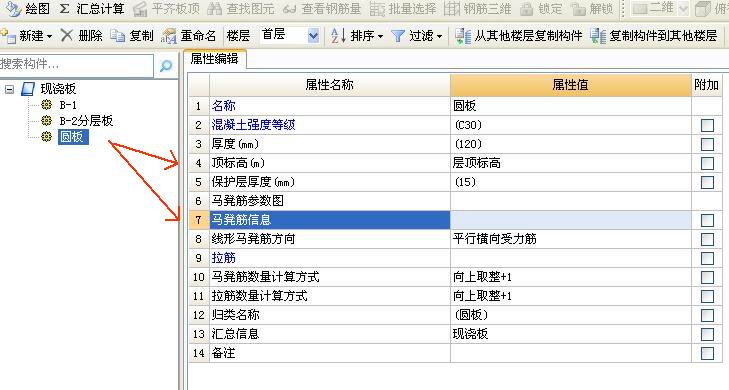Toggle 附加 checkbox for 备注 row
The height and width of the screenshot is (390, 729).
point(707,353)
